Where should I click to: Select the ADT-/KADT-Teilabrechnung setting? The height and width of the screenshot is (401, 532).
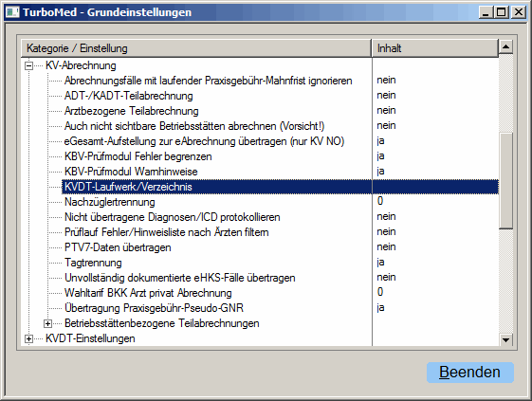(129, 96)
